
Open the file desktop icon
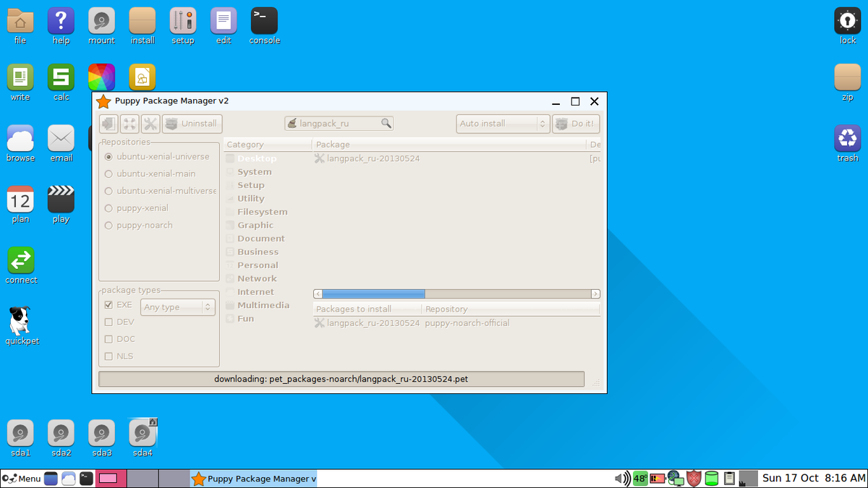tap(20, 26)
